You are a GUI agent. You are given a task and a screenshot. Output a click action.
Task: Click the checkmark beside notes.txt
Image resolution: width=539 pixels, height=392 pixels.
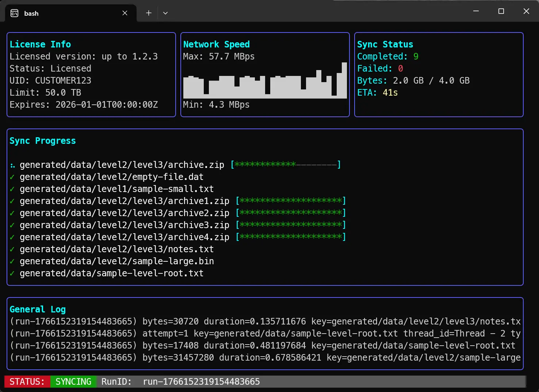tap(12, 249)
